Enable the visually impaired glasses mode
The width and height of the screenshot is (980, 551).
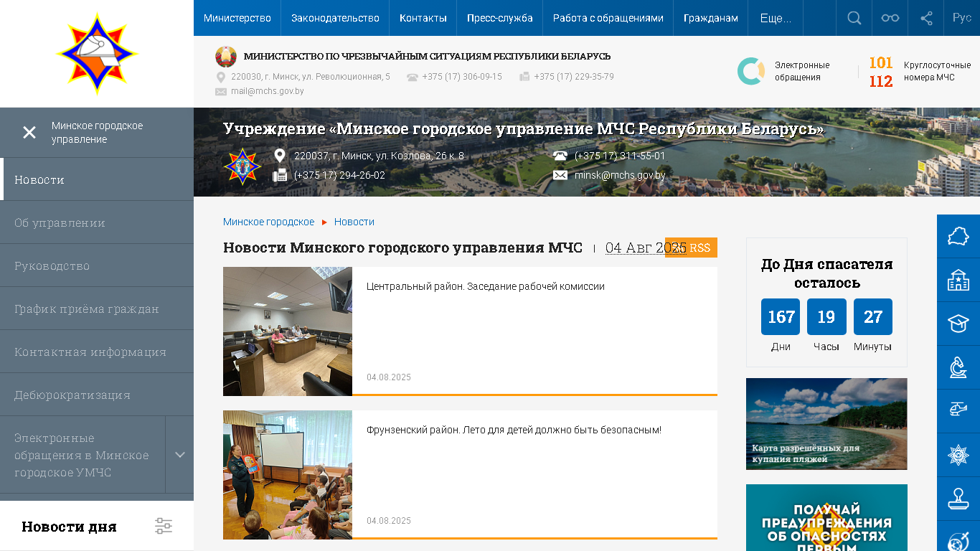(x=890, y=18)
